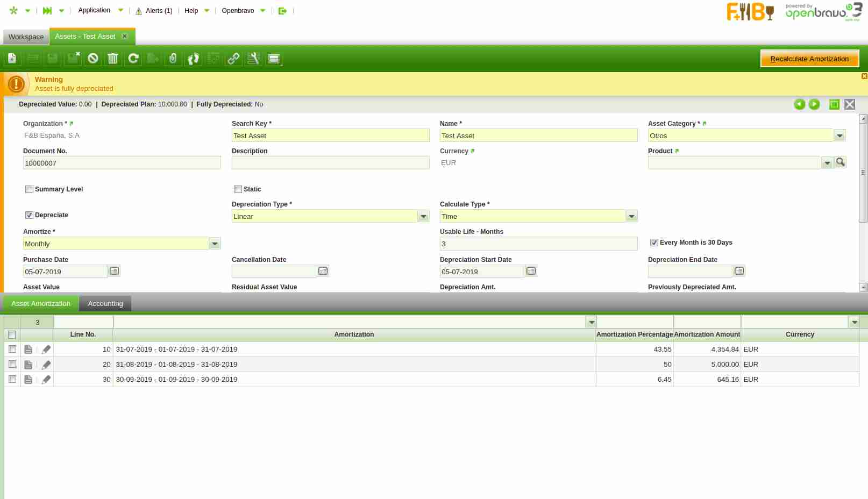Open attachments with the paperclip icon
Image resolution: width=868 pixels, height=499 pixels.
pos(173,59)
